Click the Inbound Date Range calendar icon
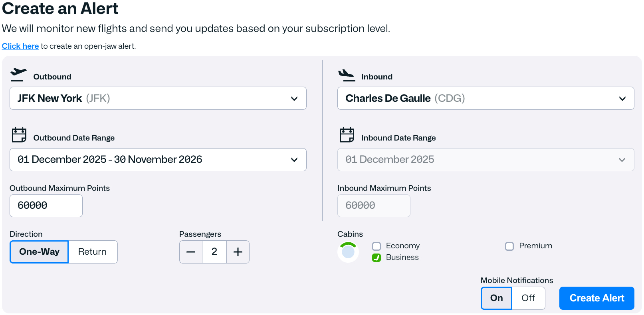 tap(347, 135)
